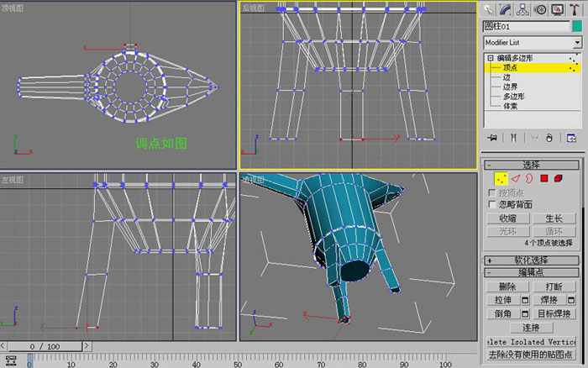Enable the 忽略背面 checkbox

click(x=492, y=204)
